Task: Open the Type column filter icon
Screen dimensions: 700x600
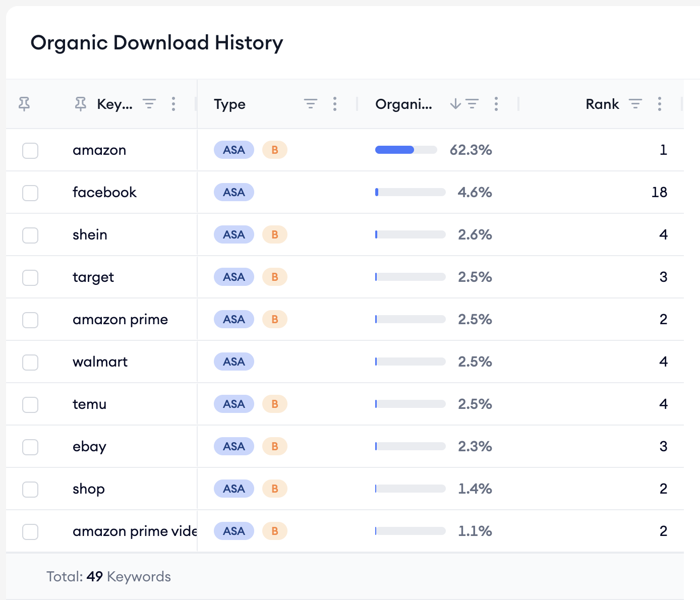Action: click(x=311, y=104)
